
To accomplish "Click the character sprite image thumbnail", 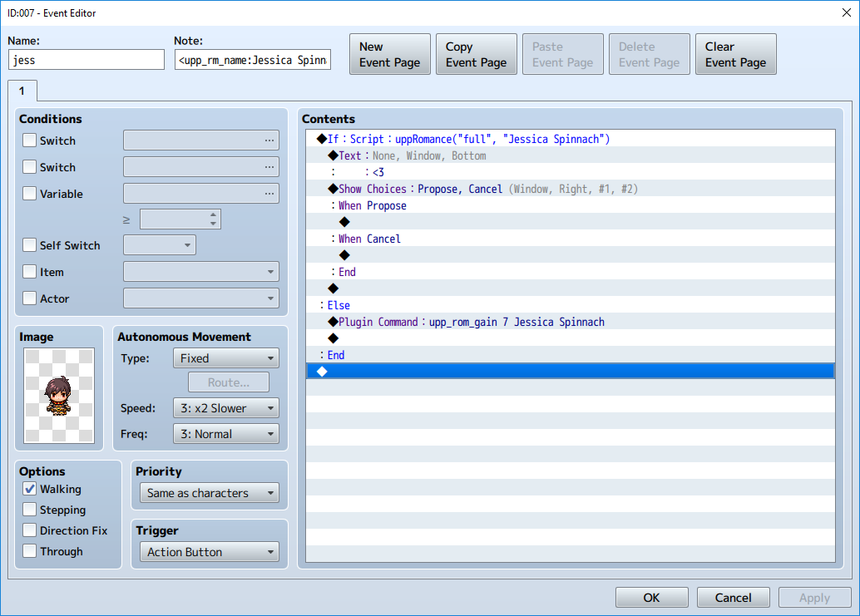I will [x=59, y=396].
